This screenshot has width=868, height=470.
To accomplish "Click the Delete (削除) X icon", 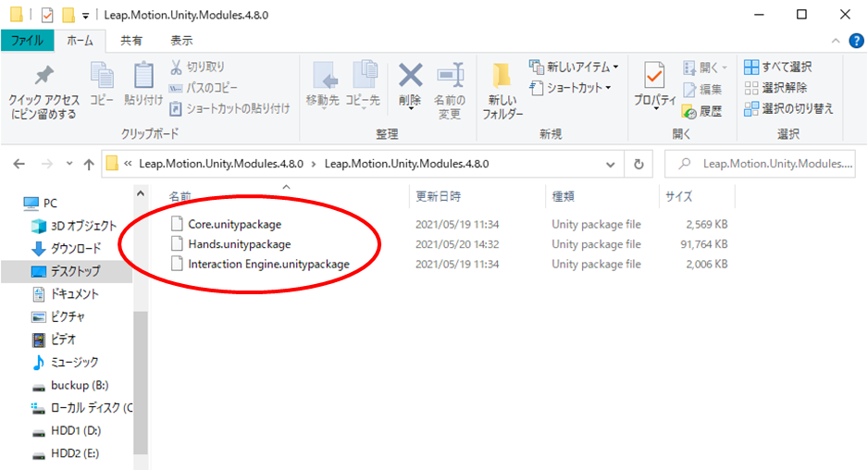I will 410,75.
